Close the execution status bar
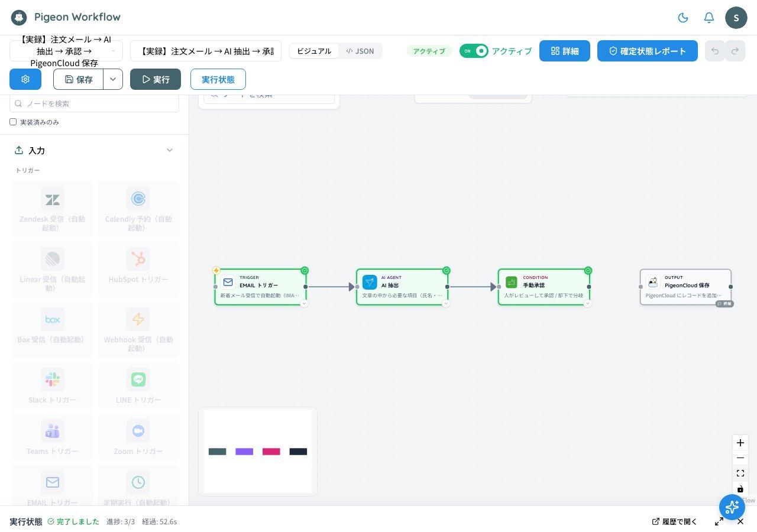Image resolution: width=757 pixels, height=532 pixels. [740, 521]
